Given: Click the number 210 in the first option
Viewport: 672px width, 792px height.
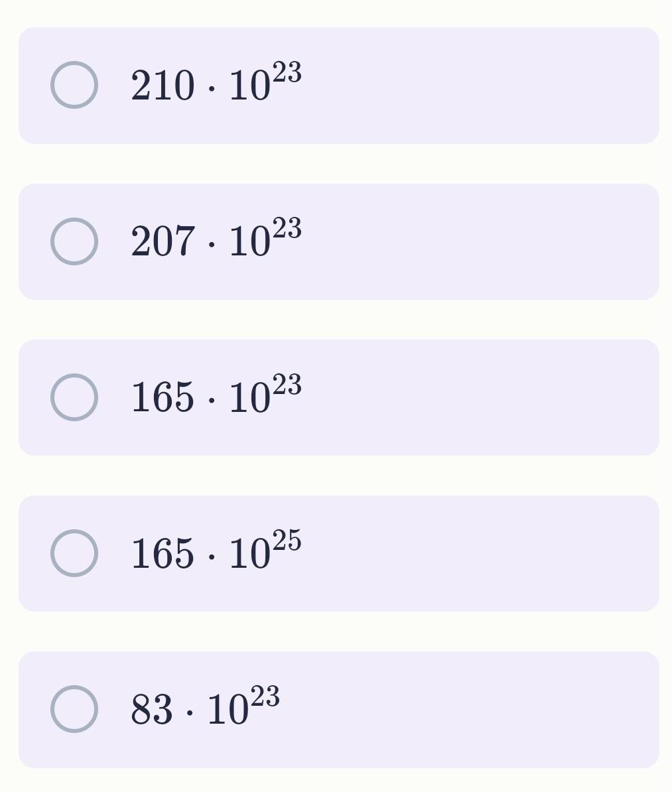Looking at the screenshot, I should (x=163, y=87).
